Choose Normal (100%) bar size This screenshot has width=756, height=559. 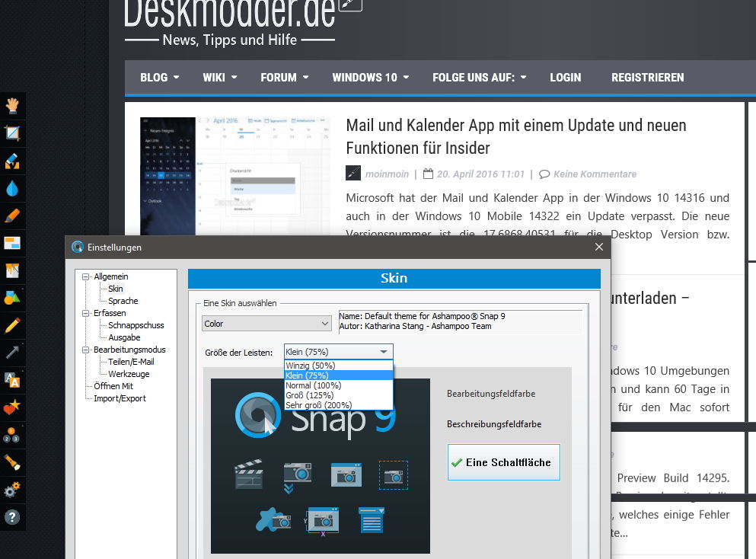339,385
